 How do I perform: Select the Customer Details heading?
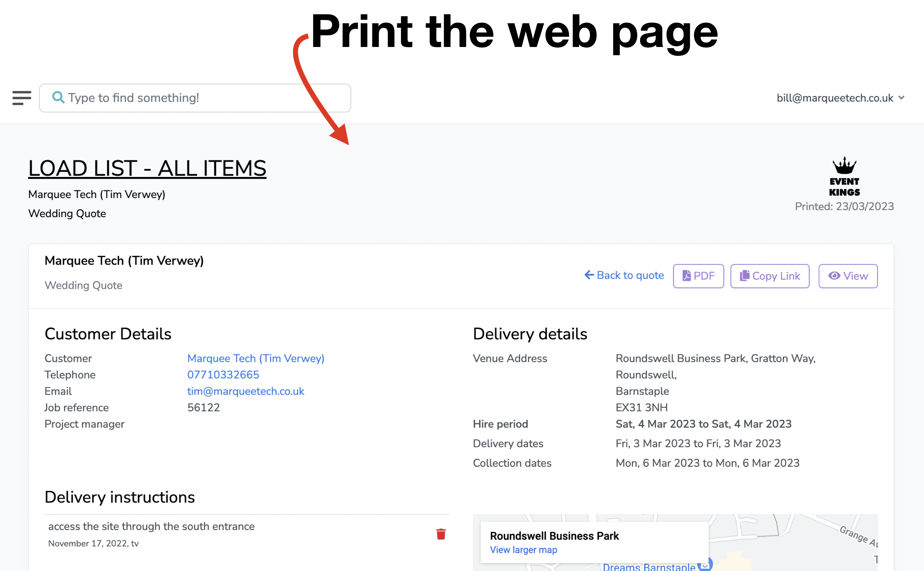(x=108, y=334)
